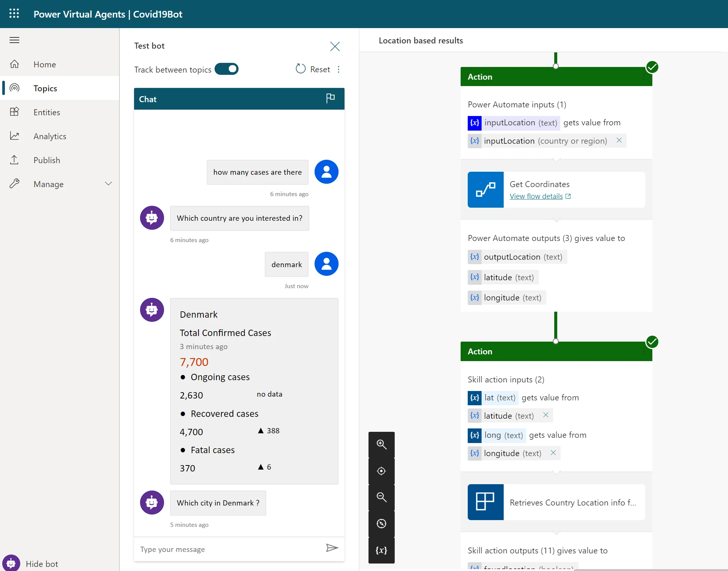
Task: Disable the Track between topics toggle
Action: tap(227, 69)
